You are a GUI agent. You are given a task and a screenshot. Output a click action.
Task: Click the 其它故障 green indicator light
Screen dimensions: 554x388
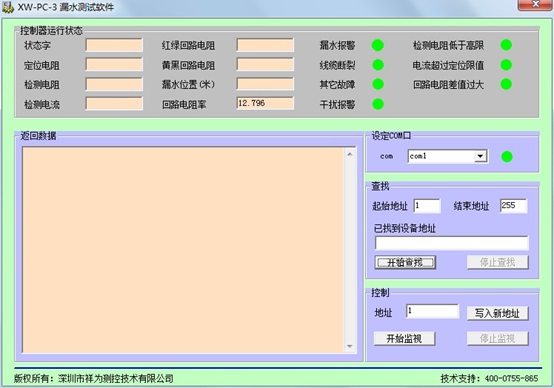[378, 84]
